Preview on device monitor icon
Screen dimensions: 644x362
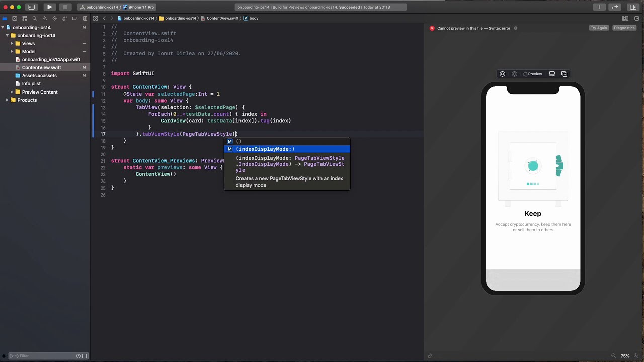[x=552, y=74]
